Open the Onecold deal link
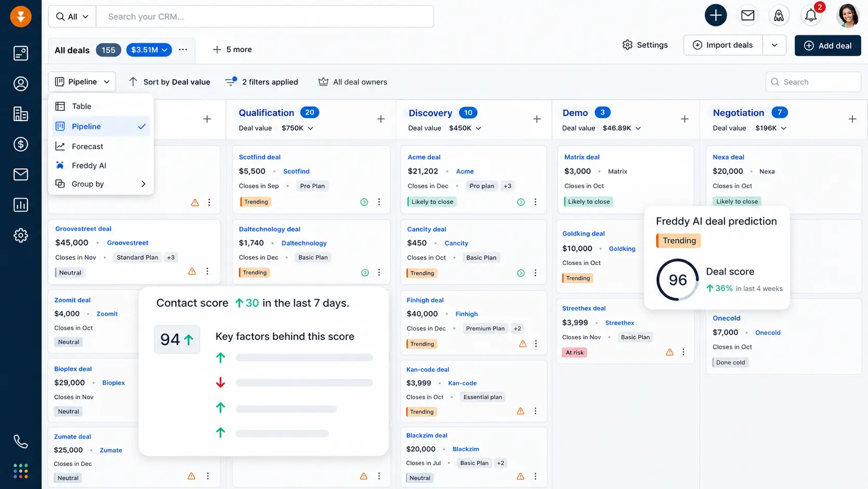This screenshot has height=489, width=868. click(x=726, y=318)
